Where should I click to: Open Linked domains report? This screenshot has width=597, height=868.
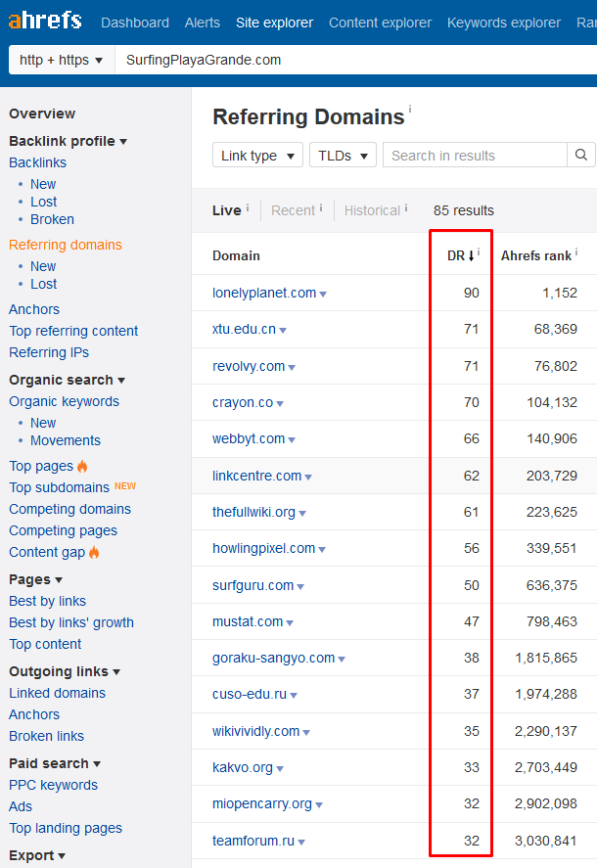57,693
